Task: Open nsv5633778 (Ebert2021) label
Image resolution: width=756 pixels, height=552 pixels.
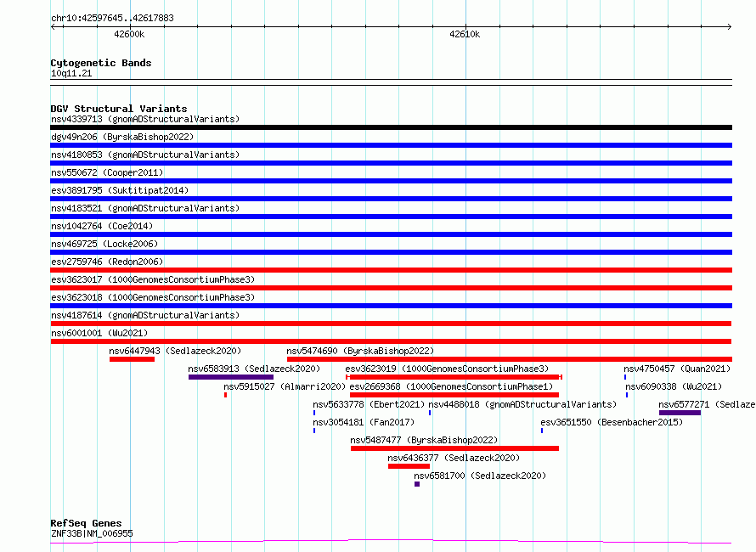Action: point(369,404)
